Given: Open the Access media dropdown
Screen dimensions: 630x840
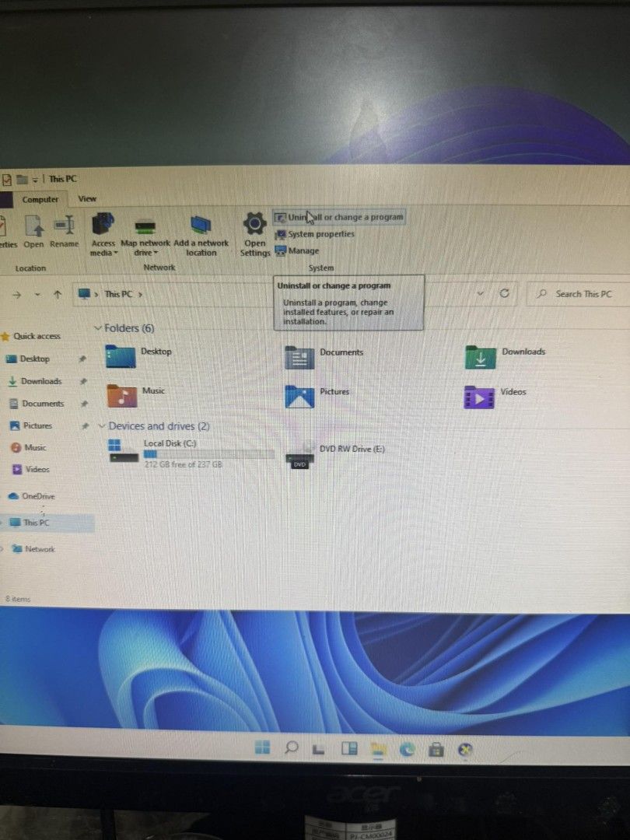Looking at the screenshot, I should click(103, 234).
